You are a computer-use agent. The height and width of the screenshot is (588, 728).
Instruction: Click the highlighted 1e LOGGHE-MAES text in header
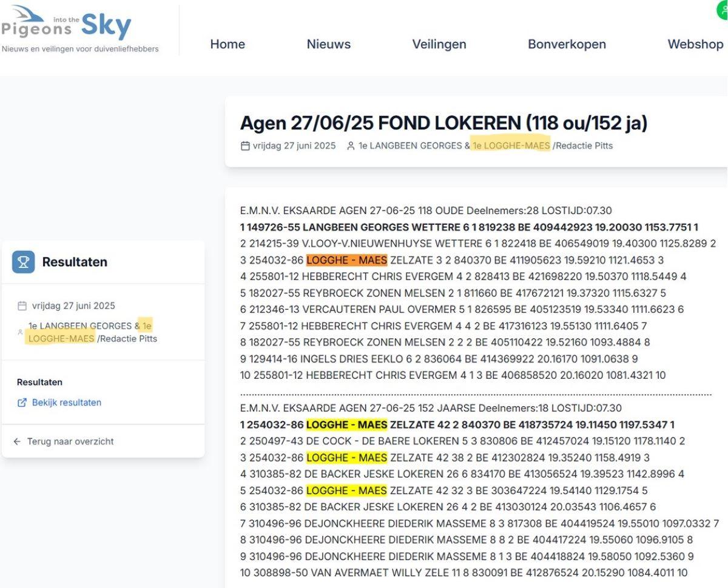[511, 145]
